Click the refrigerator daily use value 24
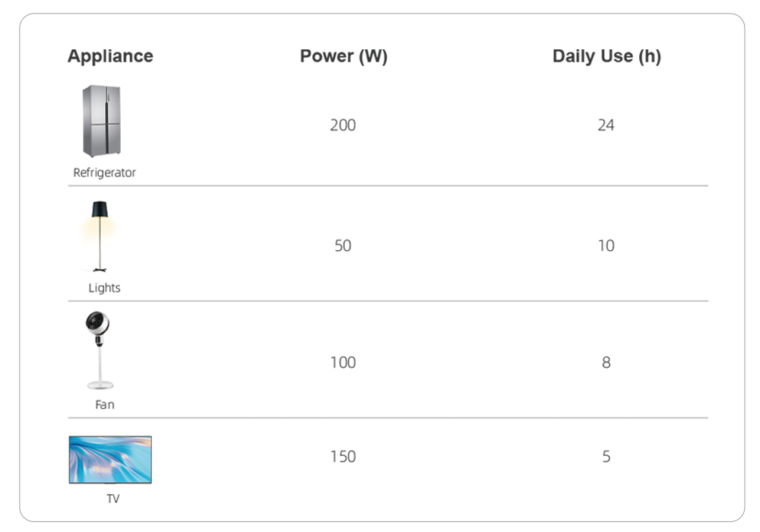This screenshot has height=532, width=760. (606, 125)
